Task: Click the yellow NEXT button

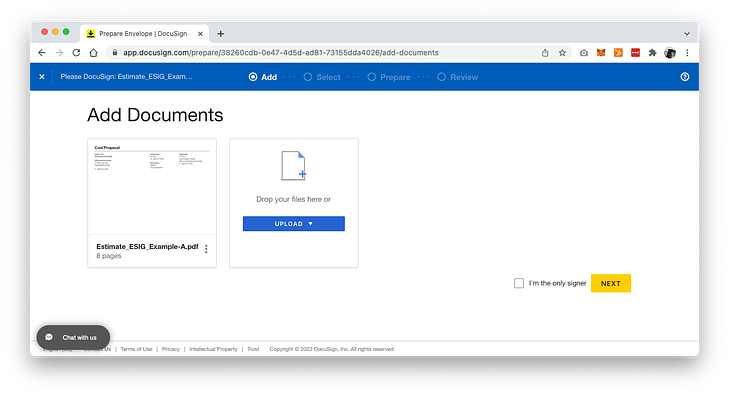Action: point(610,284)
